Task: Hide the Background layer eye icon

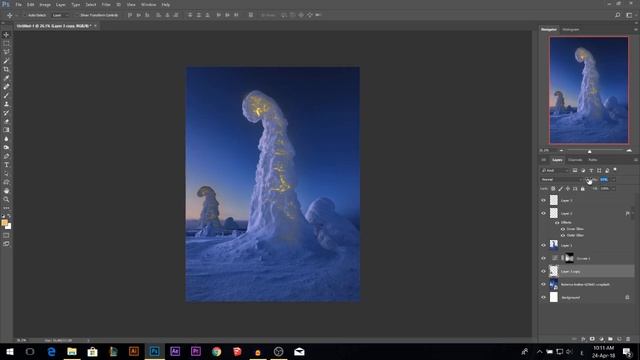Action: pyautogui.click(x=543, y=298)
